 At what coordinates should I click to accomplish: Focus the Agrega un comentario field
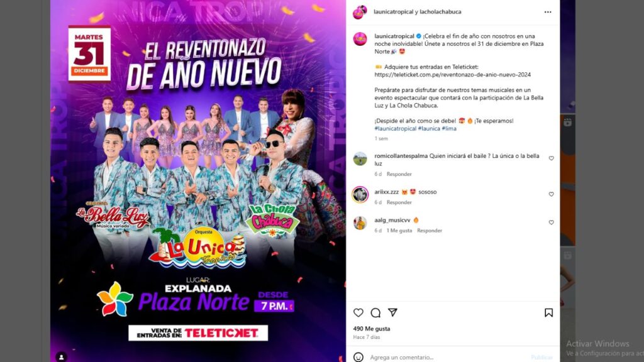coord(448,357)
